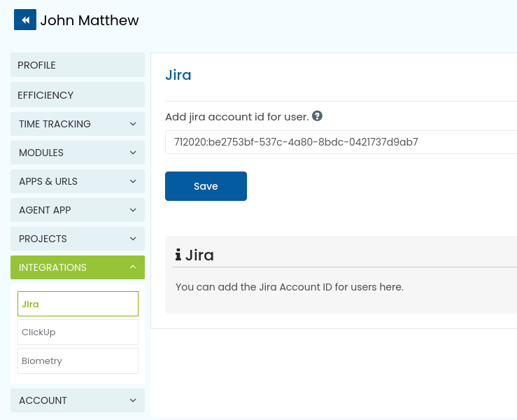
Task: Click the ACCOUNT chevron arrow
Action: click(133, 400)
